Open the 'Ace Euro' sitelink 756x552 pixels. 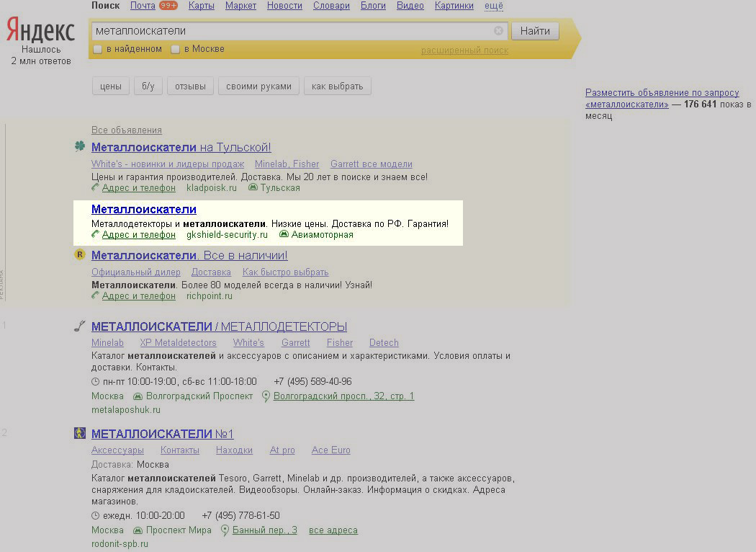330,450
